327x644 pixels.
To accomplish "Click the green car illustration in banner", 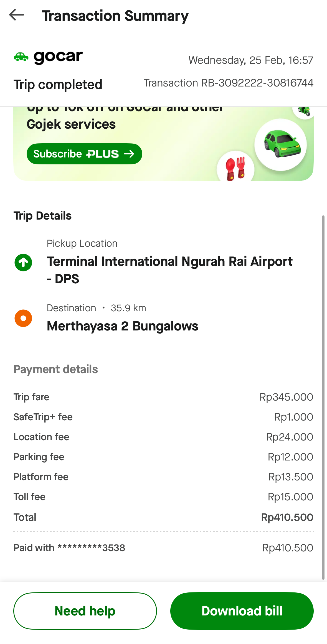I will pos(282,144).
